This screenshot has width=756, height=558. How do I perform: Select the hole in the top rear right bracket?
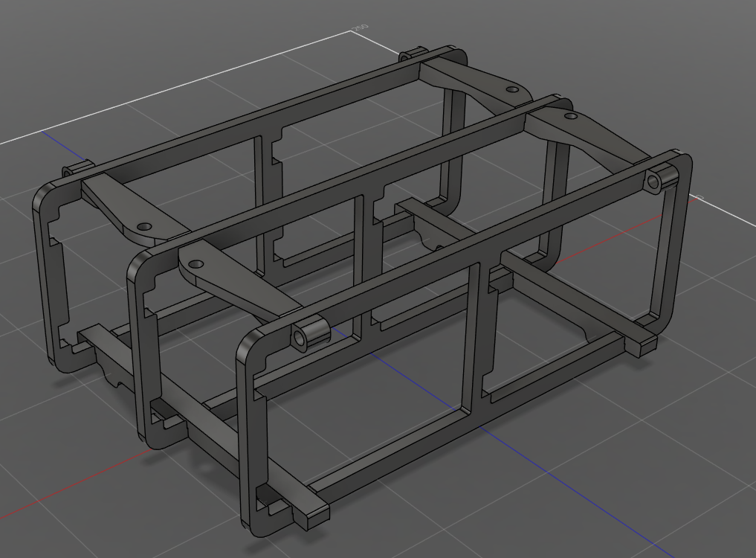click(x=512, y=89)
